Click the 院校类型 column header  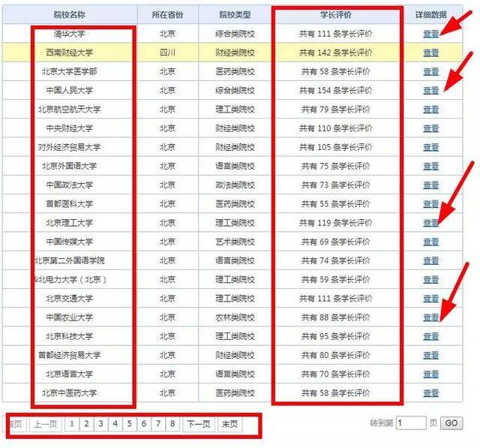tap(235, 15)
